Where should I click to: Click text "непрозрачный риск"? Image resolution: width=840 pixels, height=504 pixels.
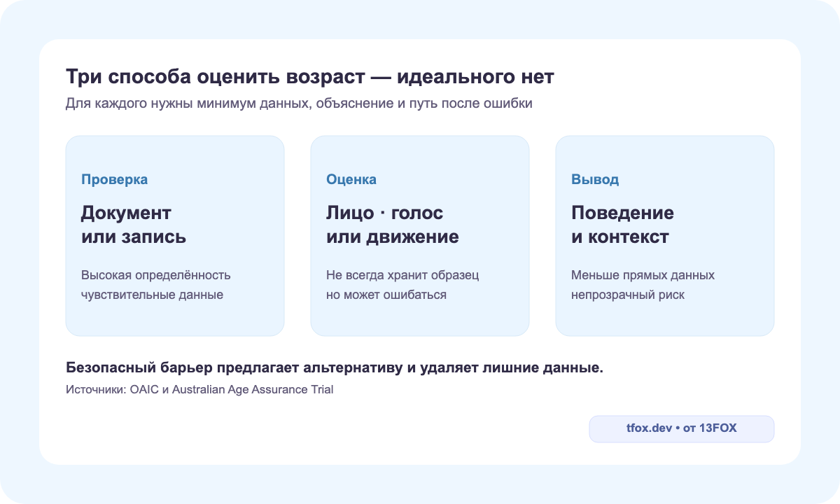[x=628, y=295]
